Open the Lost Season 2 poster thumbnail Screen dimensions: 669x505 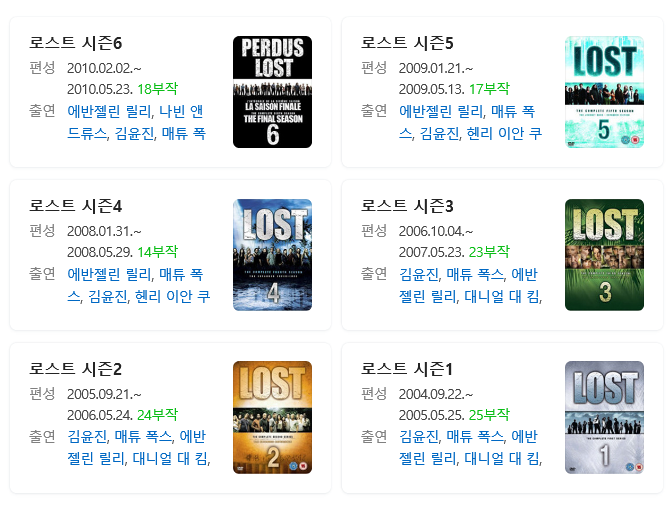pyautogui.click(x=272, y=418)
